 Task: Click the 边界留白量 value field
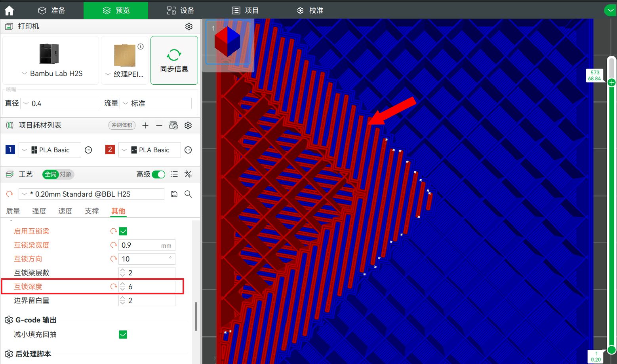[147, 301]
